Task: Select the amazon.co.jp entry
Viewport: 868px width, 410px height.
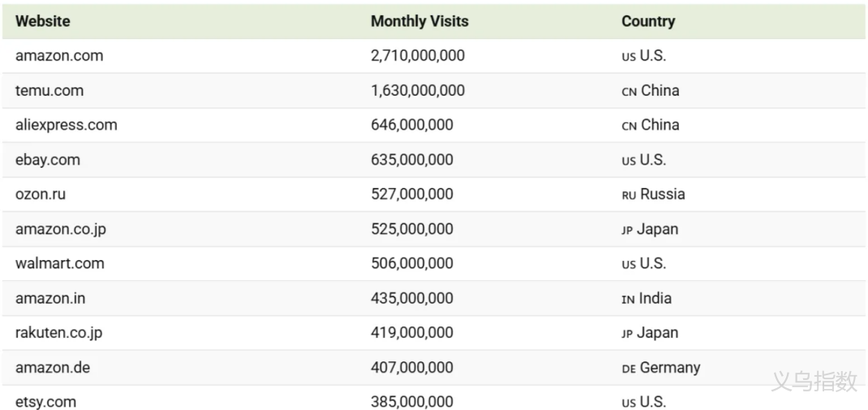Action: click(x=61, y=229)
